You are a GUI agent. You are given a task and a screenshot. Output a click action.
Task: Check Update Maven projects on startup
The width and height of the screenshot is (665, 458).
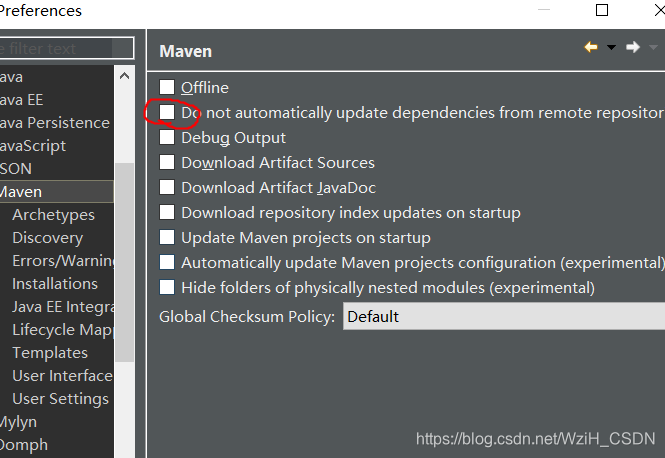tap(167, 237)
